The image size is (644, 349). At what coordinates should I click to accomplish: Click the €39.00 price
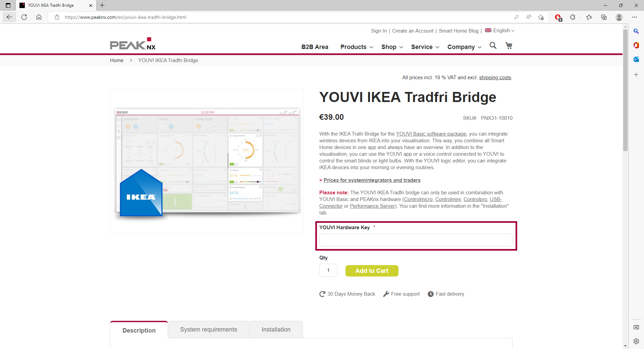click(331, 117)
